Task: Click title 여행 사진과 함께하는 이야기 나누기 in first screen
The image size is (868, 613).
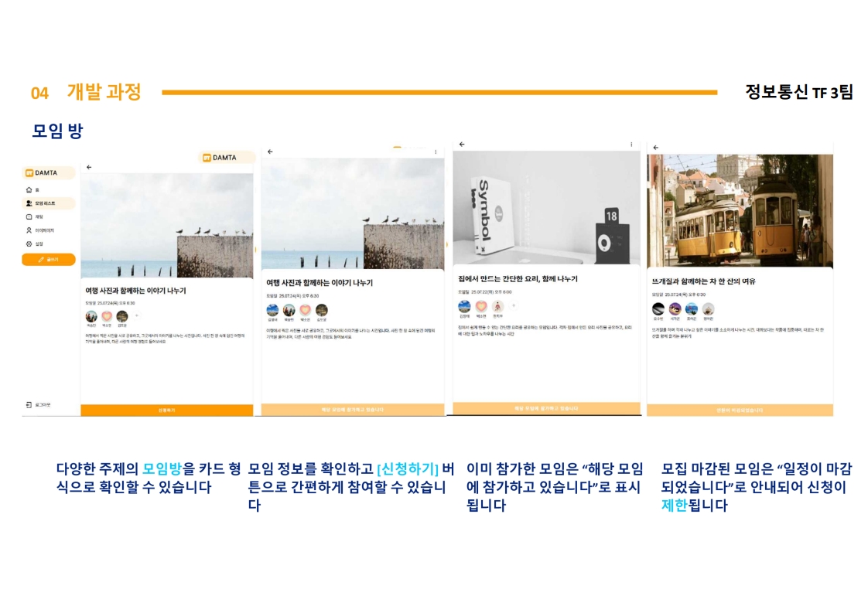Action: click(x=135, y=291)
